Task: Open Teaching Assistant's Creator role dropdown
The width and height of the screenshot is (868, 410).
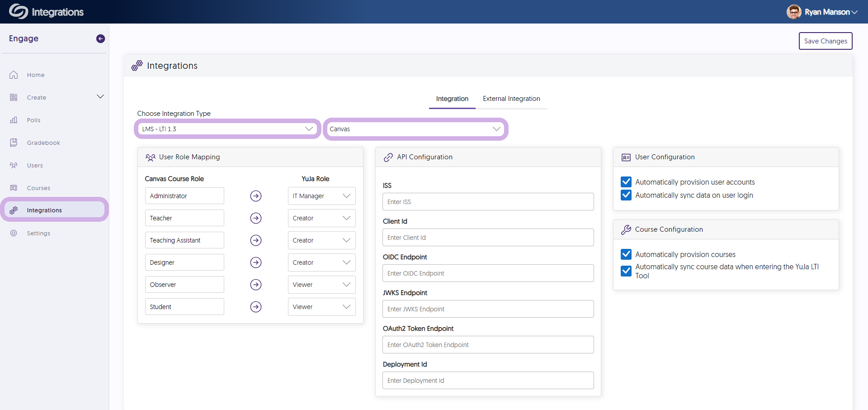Action: (321, 240)
